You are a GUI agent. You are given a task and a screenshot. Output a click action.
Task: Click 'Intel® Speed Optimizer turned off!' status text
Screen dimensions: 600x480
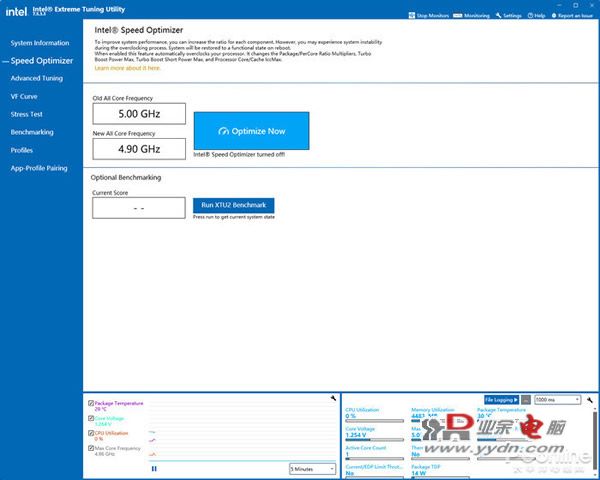point(239,155)
